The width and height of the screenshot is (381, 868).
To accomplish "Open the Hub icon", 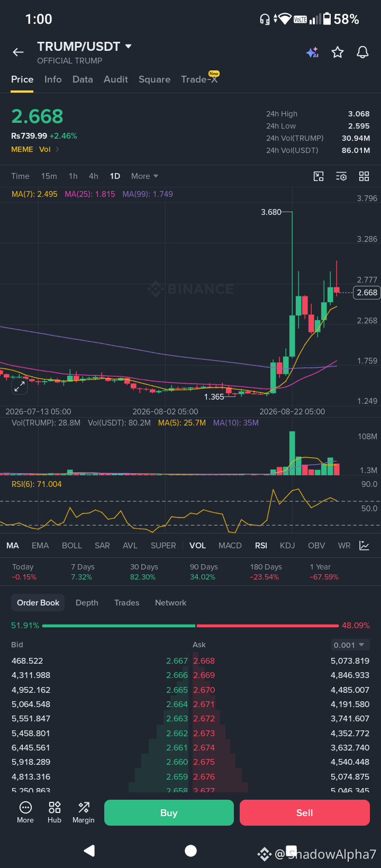I will point(55,812).
